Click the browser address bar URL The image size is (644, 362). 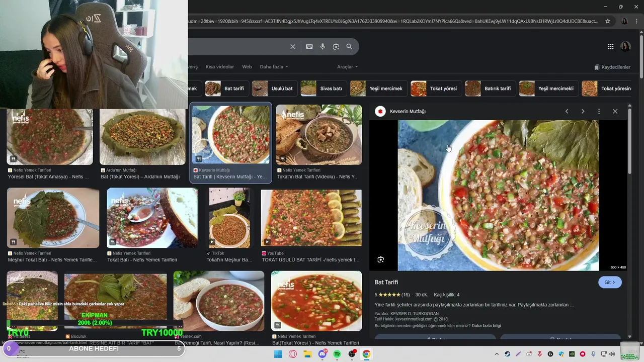tap(392, 21)
